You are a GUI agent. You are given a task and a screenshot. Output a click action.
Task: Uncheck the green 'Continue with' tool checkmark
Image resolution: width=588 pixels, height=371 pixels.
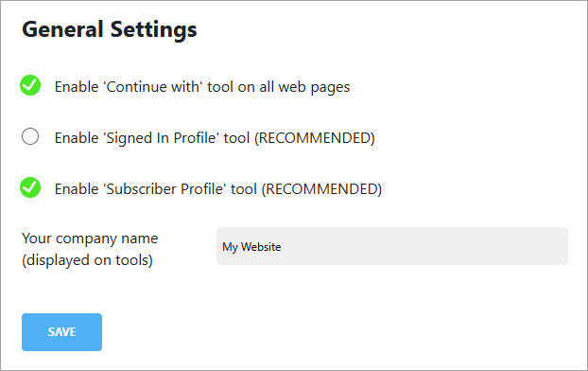30,85
